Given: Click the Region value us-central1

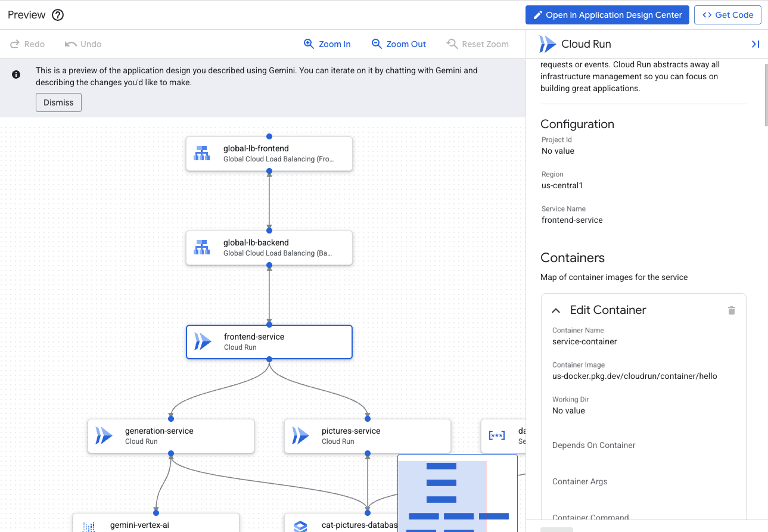Looking at the screenshot, I should pos(562,185).
